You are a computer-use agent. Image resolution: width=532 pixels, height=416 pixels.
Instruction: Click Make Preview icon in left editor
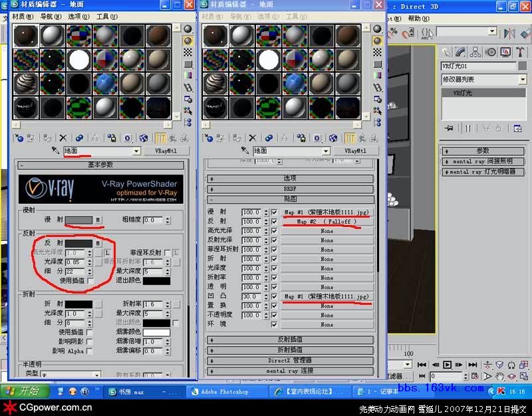pos(188,87)
